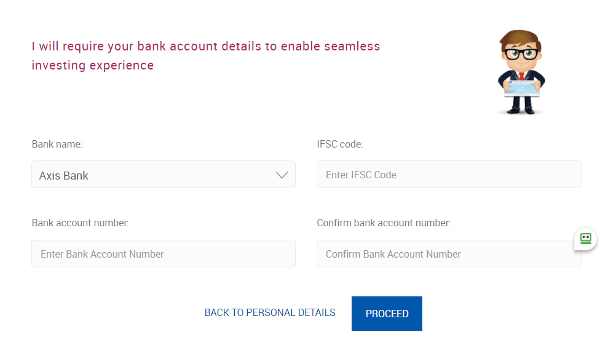This screenshot has width=600, height=364.
Task: Click the 'Confirm bank account number:' label
Action: pyautogui.click(x=384, y=223)
